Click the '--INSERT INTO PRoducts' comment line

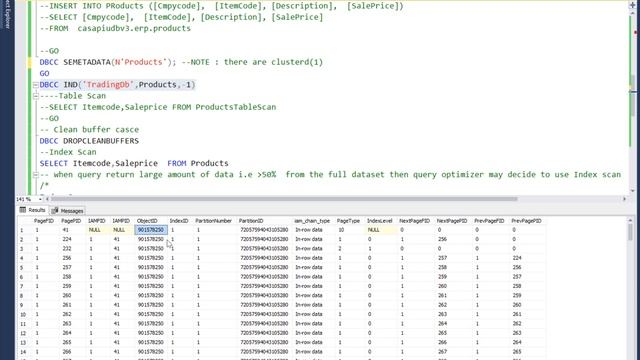pyautogui.click(x=222, y=6)
